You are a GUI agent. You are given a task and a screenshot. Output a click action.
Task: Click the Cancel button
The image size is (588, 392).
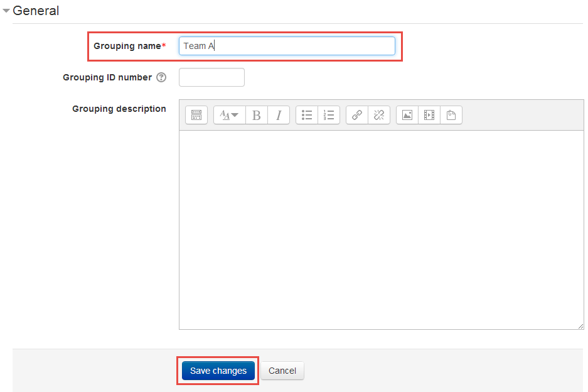[x=282, y=371]
